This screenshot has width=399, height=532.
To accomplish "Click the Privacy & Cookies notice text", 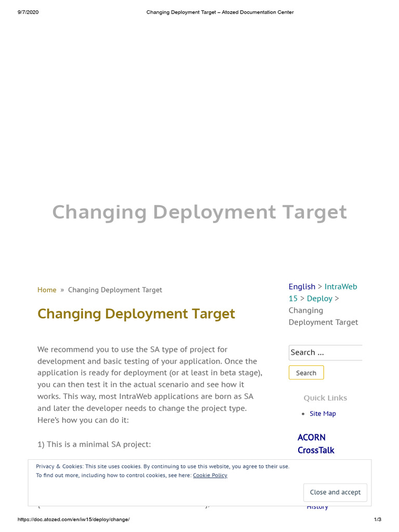I will click(163, 471).
